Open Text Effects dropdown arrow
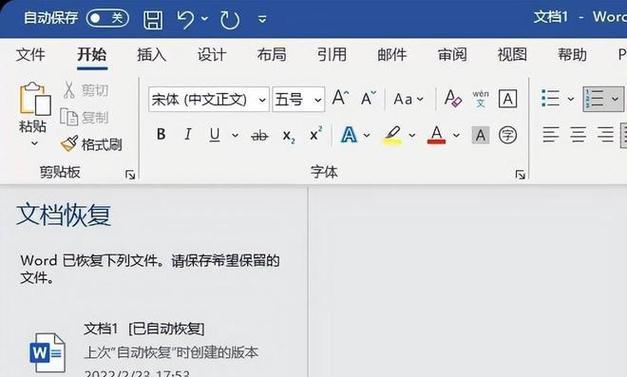 tap(367, 136)
